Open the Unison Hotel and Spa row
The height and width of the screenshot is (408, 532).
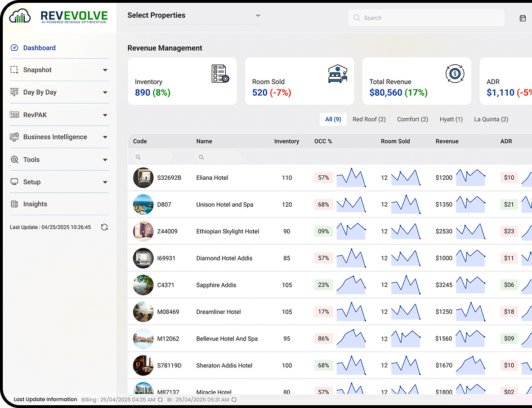pos(329,205)
